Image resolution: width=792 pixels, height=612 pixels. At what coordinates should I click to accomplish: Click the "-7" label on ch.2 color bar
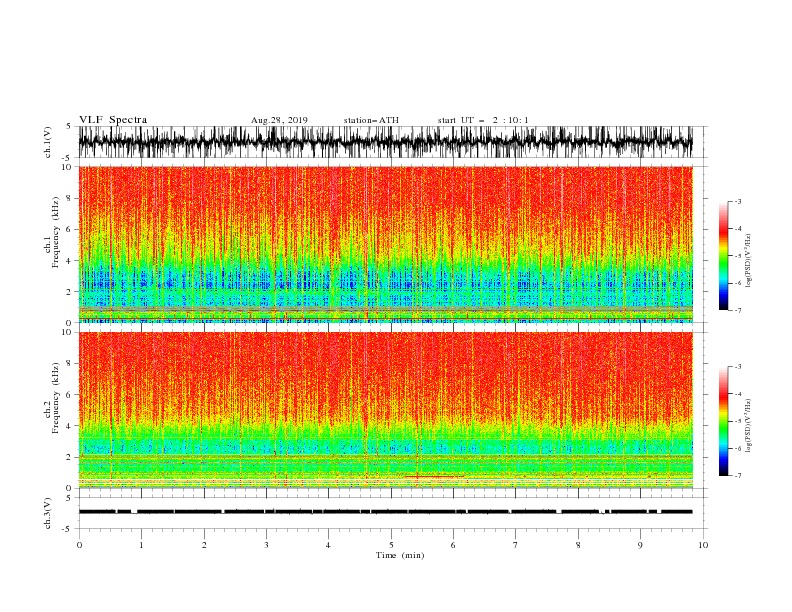click(x=737, y=476)
